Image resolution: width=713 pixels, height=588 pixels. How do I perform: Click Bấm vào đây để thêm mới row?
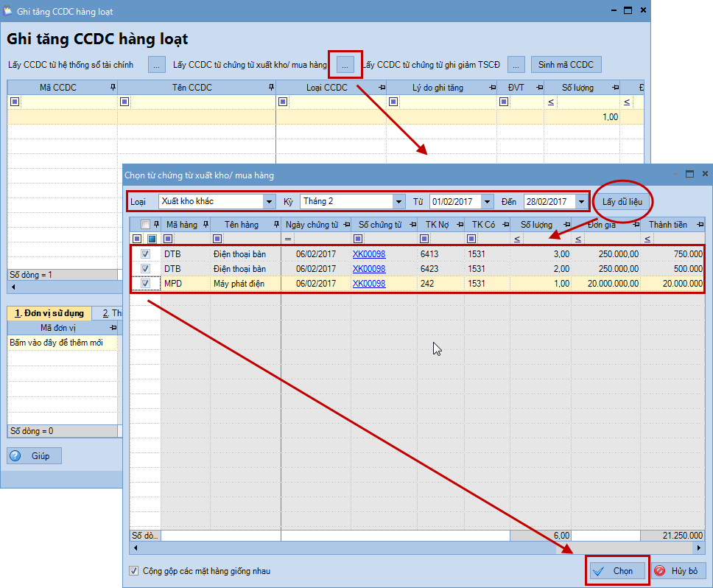click(56, 343)
